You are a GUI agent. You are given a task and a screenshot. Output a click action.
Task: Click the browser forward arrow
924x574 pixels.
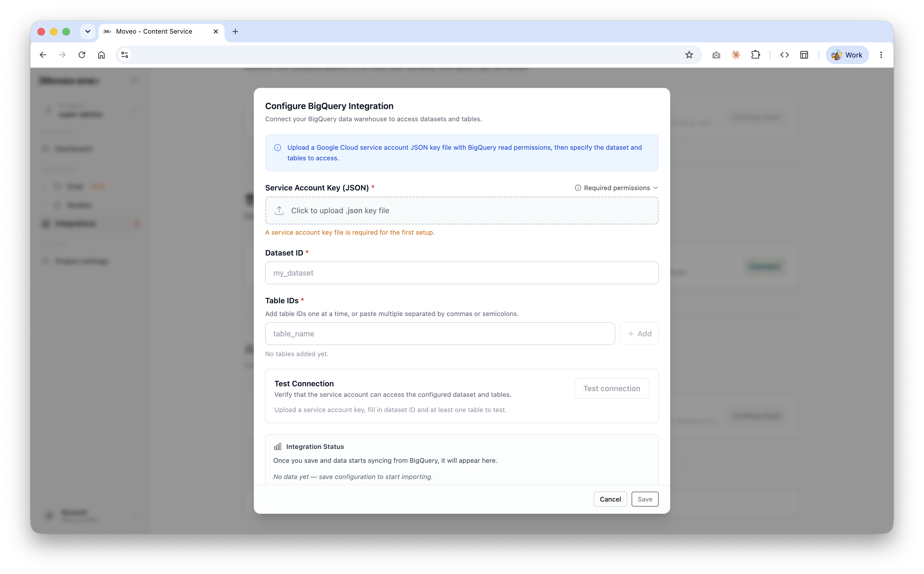point(62,55)
